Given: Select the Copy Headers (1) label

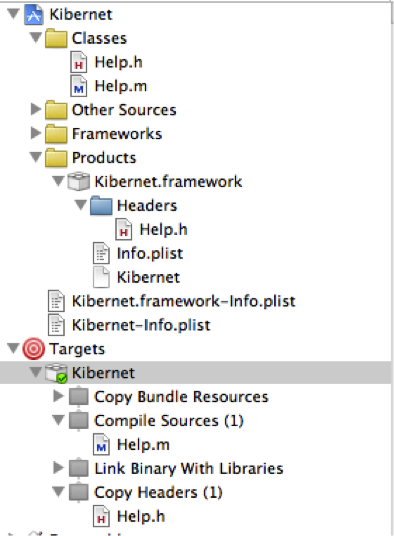Looking at the screenshot, I should [158, 493].
